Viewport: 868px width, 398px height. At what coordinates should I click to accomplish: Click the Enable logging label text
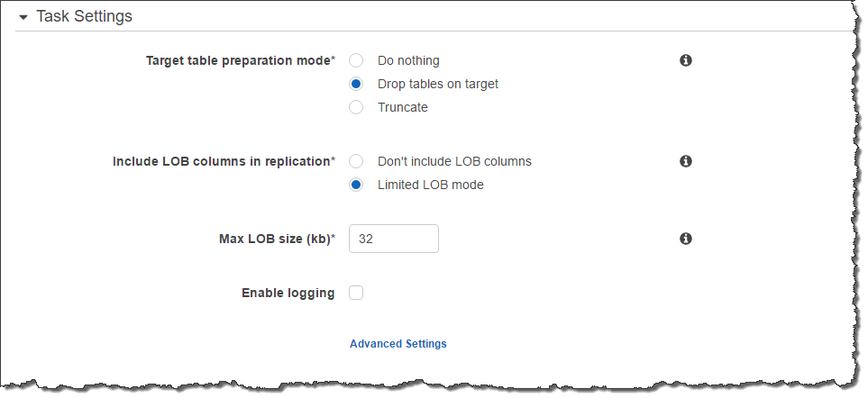pos(288,293)
